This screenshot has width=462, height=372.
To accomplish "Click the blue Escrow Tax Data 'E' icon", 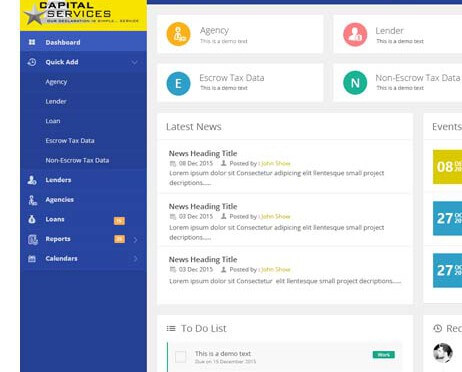I will coord(178,83).
